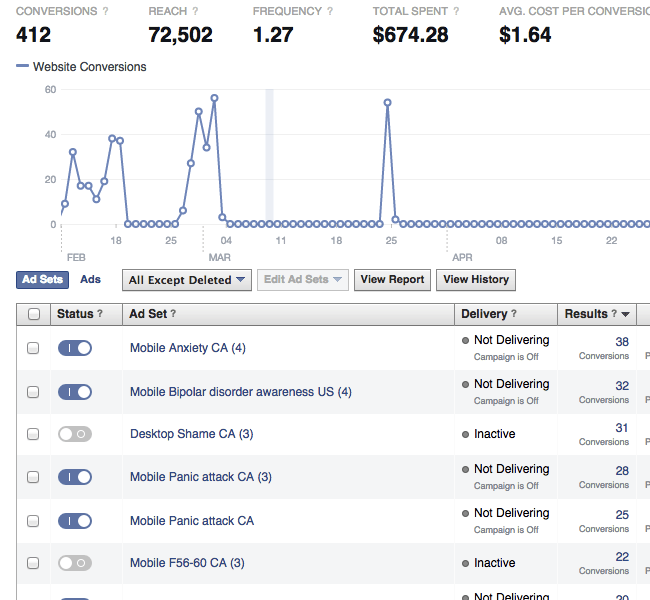Image resolution: width=650 pixels, height=600 pixels.
Task: Open the Conversions help question mark
Action: point(105,11)
